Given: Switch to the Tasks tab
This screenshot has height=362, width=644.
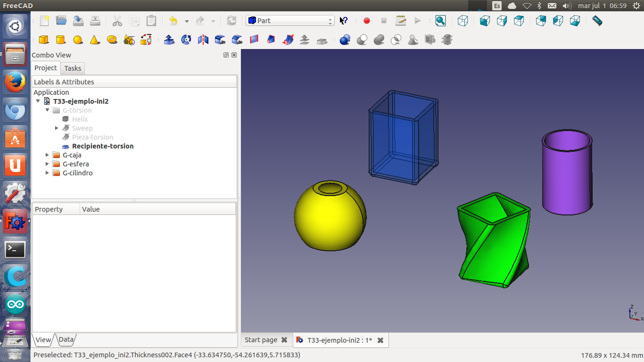Looking at the screenshot, I should click(x=73, y=68).
